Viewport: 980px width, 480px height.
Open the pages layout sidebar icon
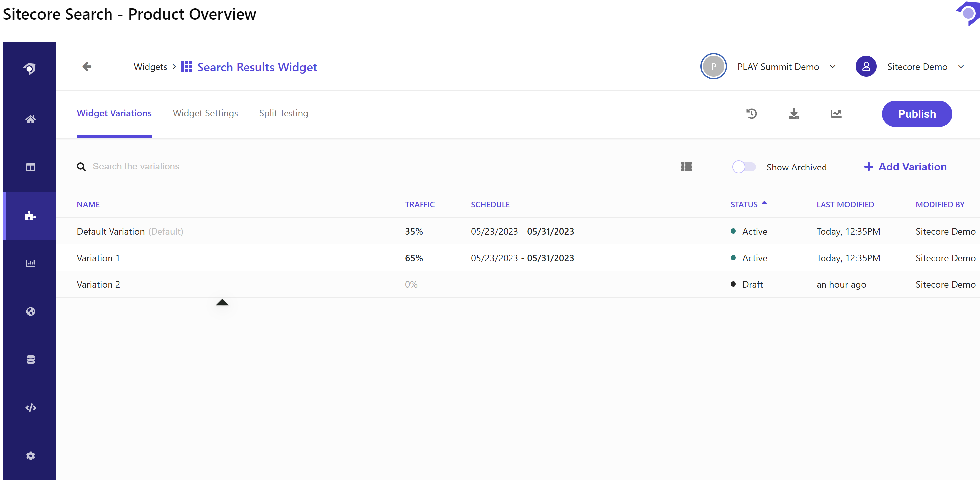coord(30,168)
